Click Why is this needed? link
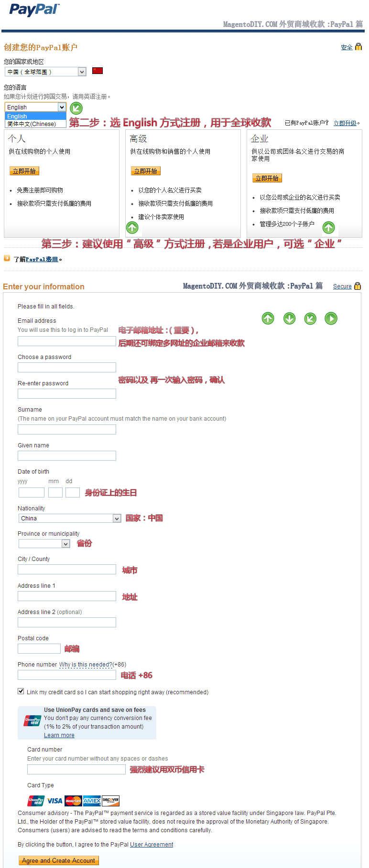 coord(86,665)
